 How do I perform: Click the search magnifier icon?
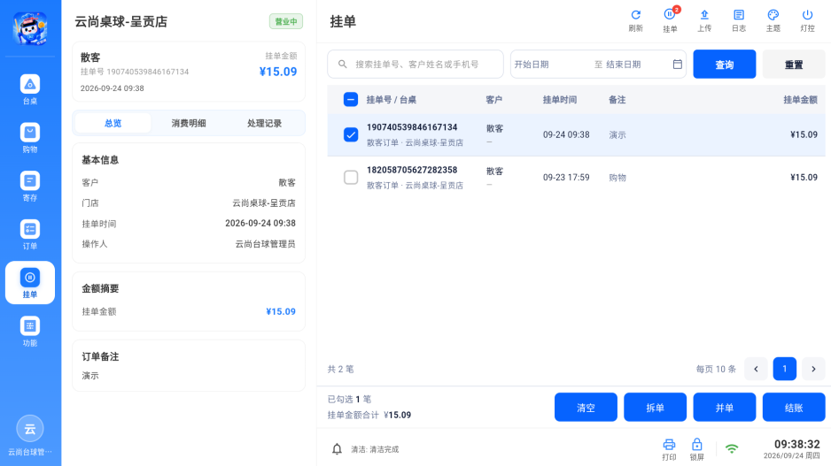coord(342,64)
